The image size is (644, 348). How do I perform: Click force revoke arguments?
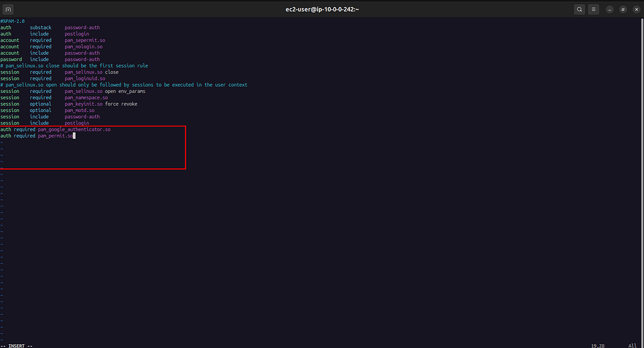point(121,104)
